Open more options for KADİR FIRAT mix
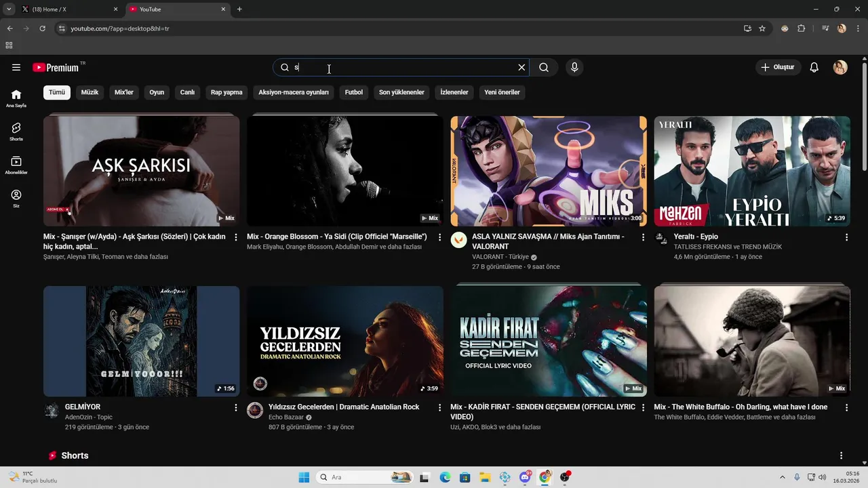This screenshot has width=868, height=488. (x=643, y=407)
